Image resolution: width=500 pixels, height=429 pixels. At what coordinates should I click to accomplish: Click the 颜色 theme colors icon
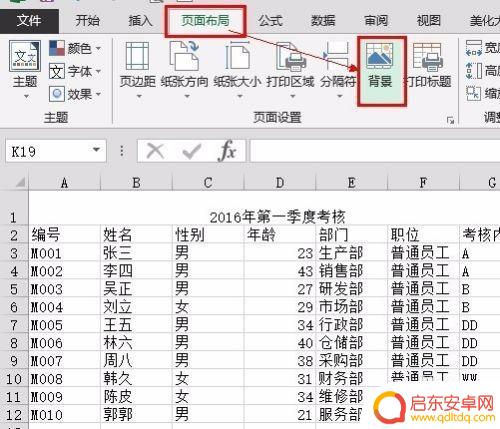point(57,48)
